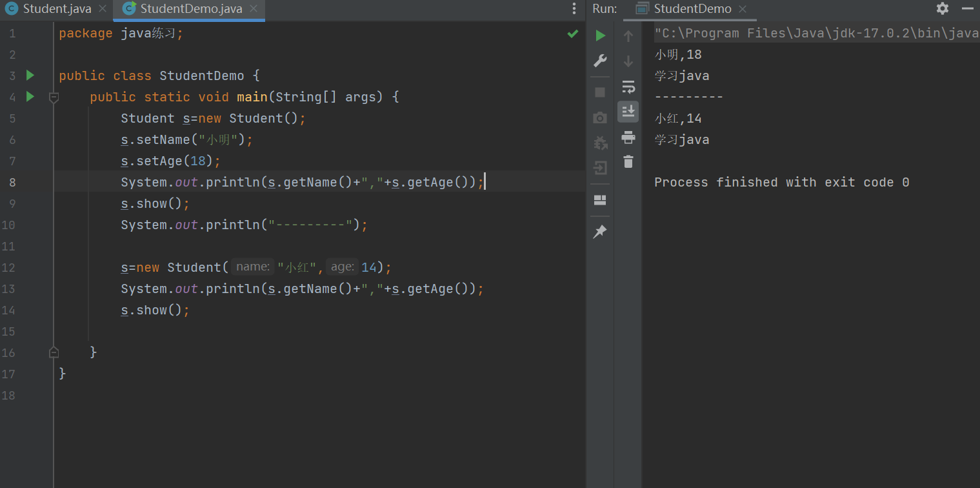Pin the Run tab with pin icon
Viewport: 980px width, 488px height.
tap(600, 231)
